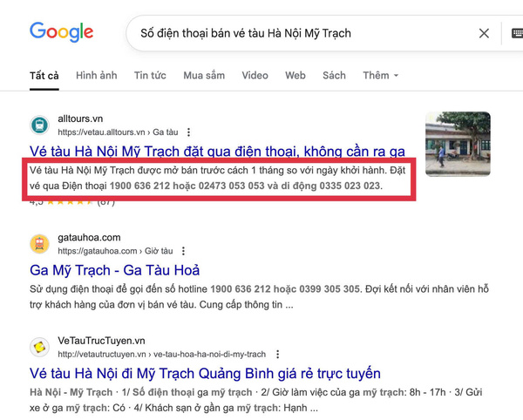The image size is (523, 420).
Task: Click inside the Google search box
Action: (x=300, y=33)
